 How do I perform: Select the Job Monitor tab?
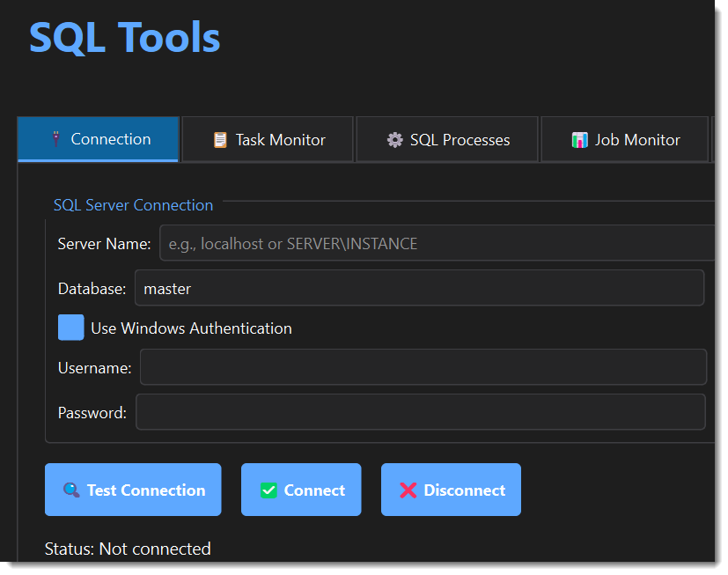pos(624,138)
